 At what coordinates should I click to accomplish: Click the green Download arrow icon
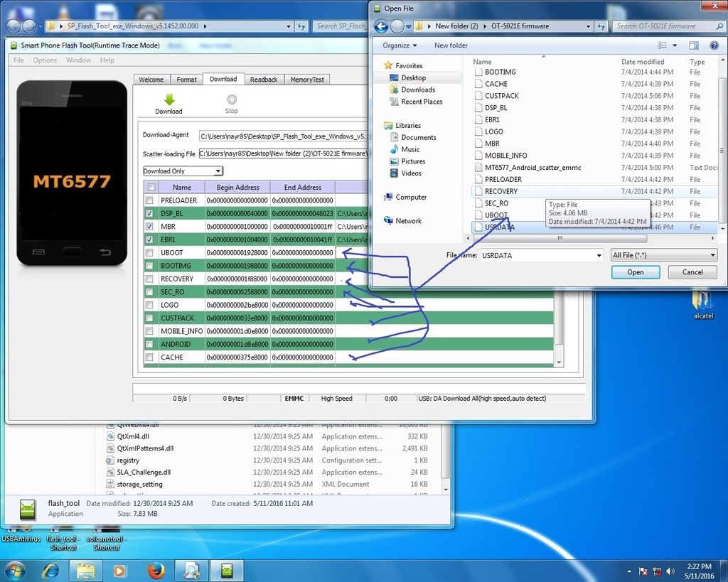click(168, 100)
